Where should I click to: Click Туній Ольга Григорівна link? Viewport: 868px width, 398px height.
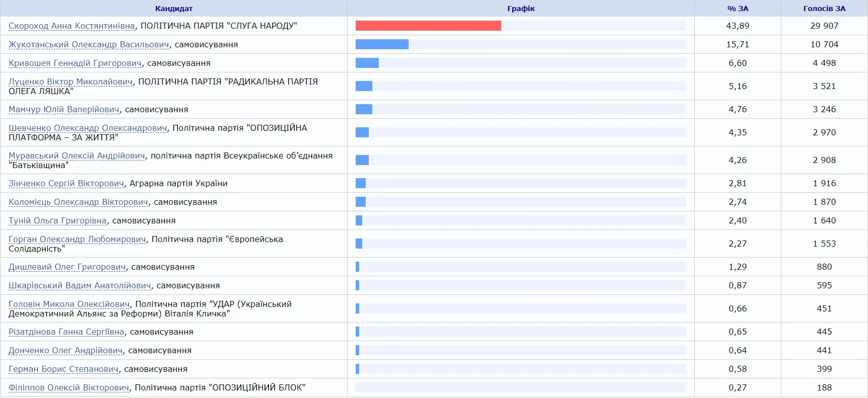click(x=57, y=221)
